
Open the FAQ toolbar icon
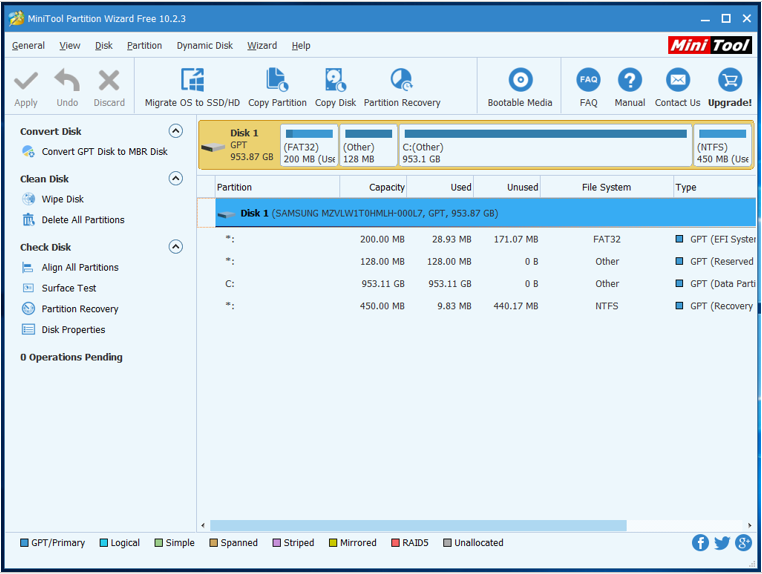click(x=588, y=80)
